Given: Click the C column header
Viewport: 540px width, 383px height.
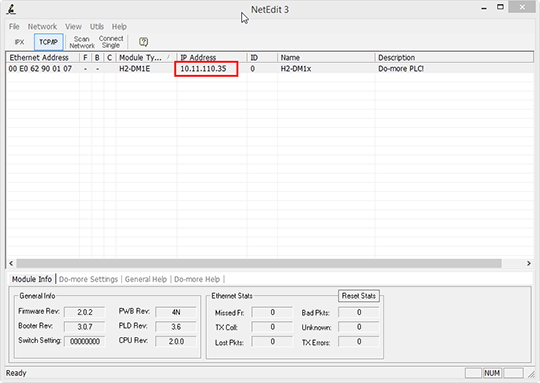Looking at the screenshot, I should coord(110,58).
